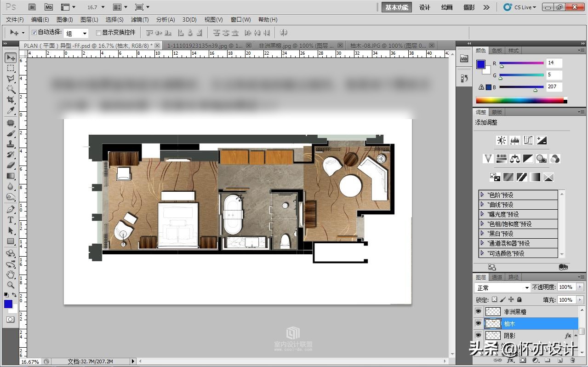Pick the Zoom magnifier tool
Viewport: 588px width, 367px height.
pos(11,285)
